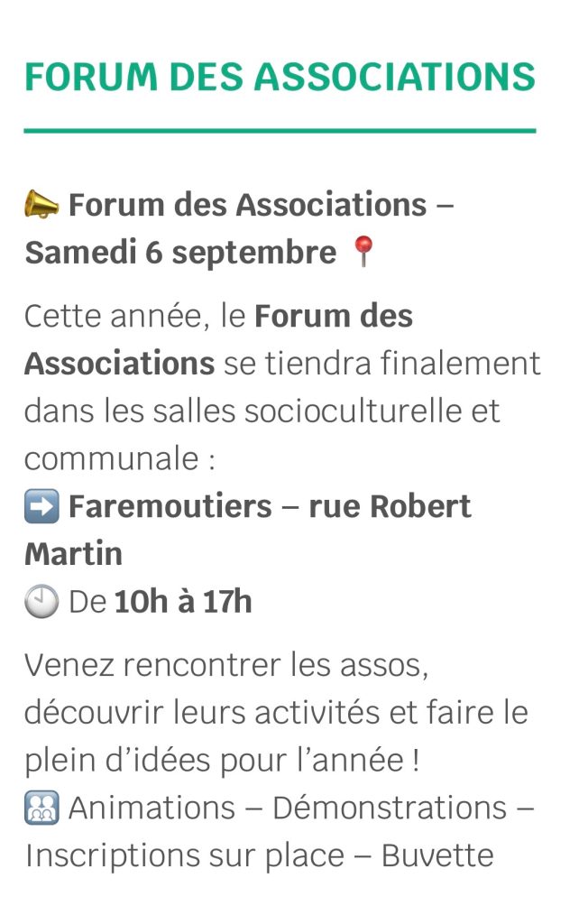The image size is (588, 924).
Task: Click the green underline below the heading
Action: click(280, 130)
